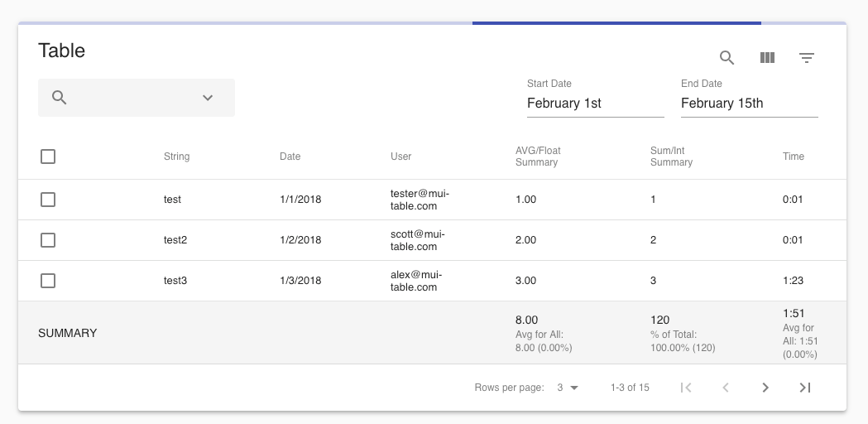Go to the first page

click(x=686, y=388)
